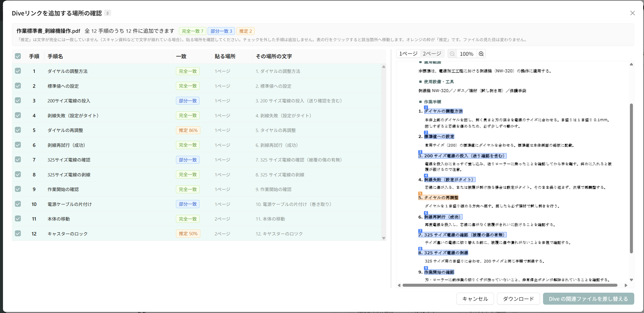644x313 pixels.
Task: Switch to the 1ページ tab
Action: (x=408, y=54)
